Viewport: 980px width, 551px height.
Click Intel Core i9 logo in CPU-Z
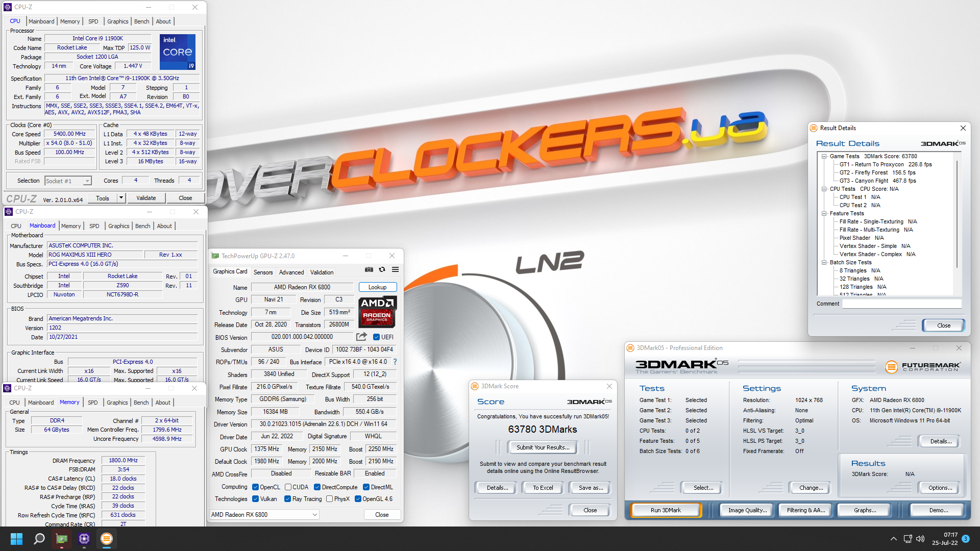point(178,52)
